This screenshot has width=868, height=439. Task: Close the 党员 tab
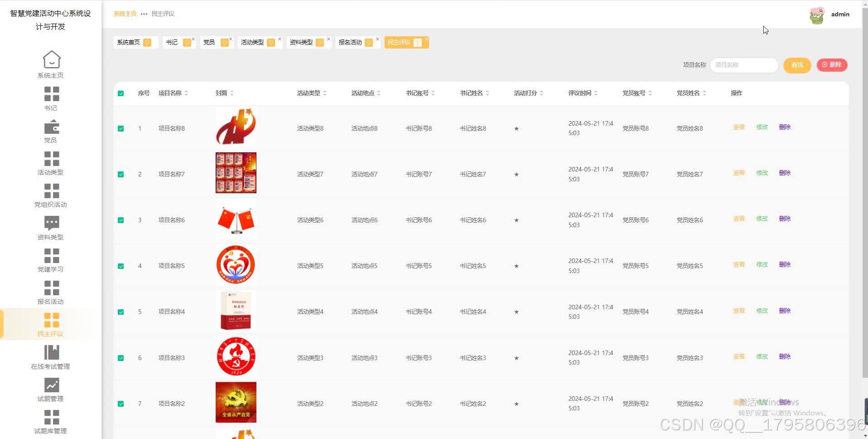tap(231, 39)
